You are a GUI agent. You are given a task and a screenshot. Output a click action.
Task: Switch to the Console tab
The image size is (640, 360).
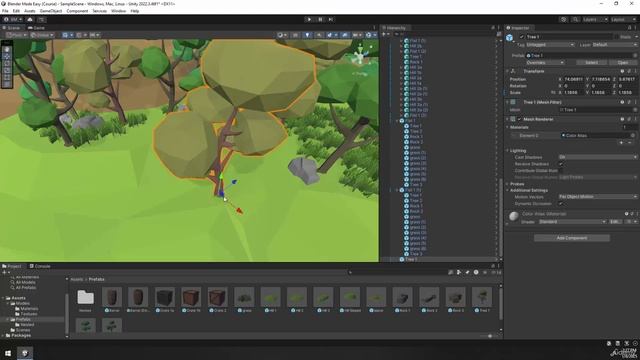(40, 266)
